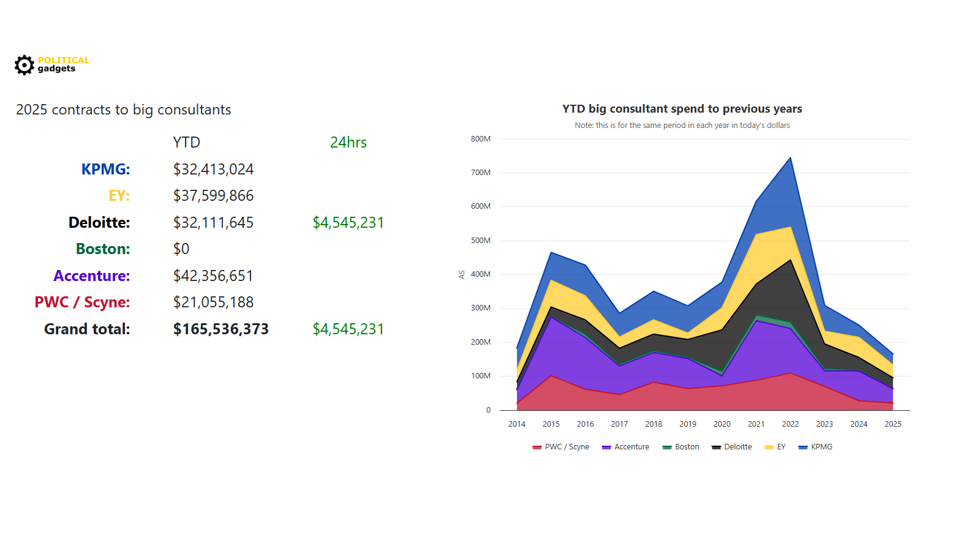Click the 2014 x-axis label
Image resolution: width=980 pixels, height=551 pixels.
517,424
